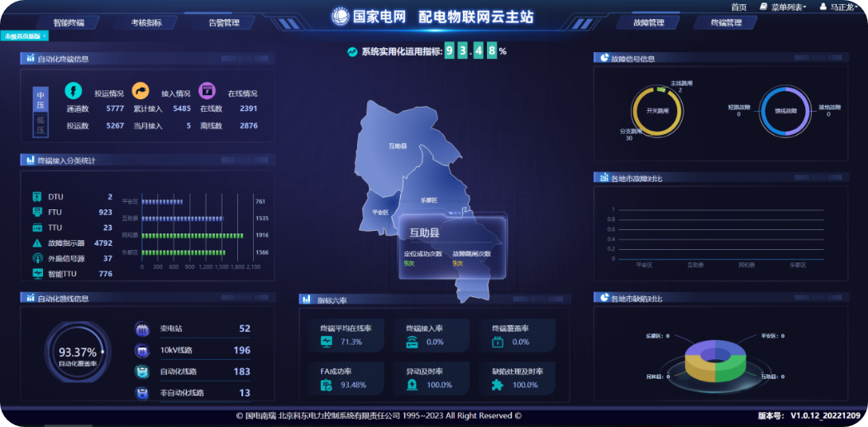The height and width of the screenshot is (427, 868).
Task: Click the 智能TTU monitor icon
Action: [x=37, y=274]
